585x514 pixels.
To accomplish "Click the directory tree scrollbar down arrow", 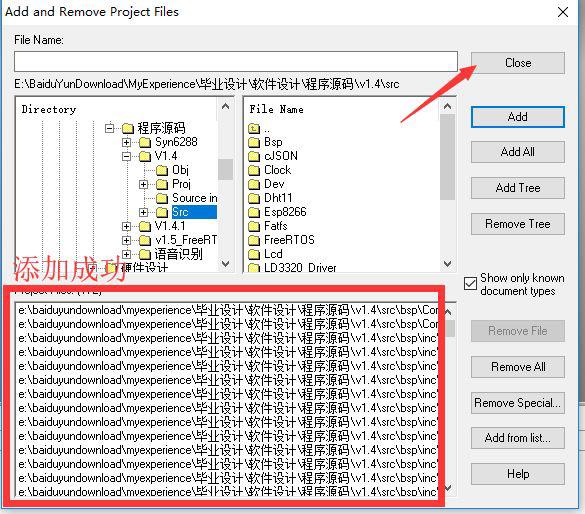I will pos(225,264).
